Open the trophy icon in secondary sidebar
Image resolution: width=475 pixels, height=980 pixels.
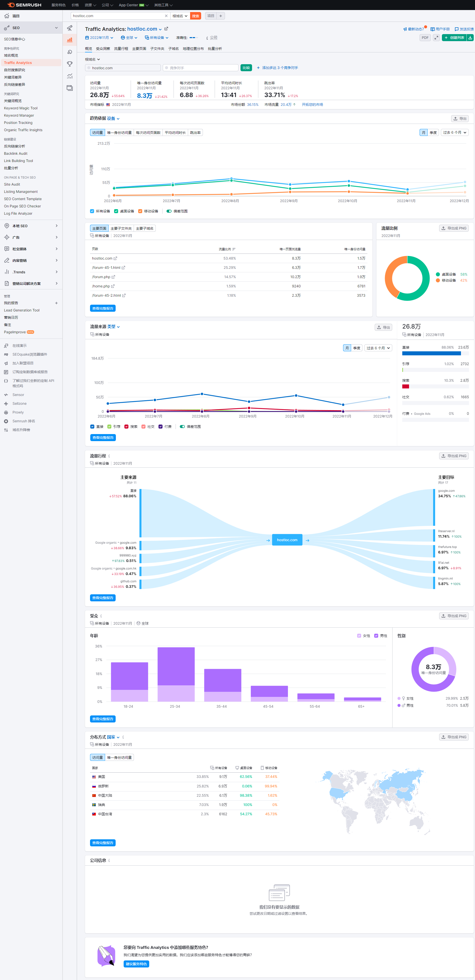[70, 64]
